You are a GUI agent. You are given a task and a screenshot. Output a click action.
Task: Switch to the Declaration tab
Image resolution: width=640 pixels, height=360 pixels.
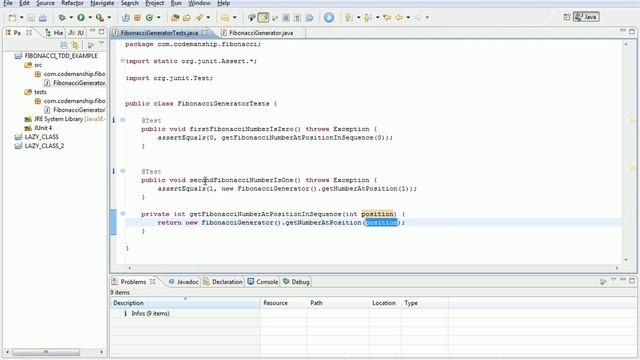pos(222,282)
